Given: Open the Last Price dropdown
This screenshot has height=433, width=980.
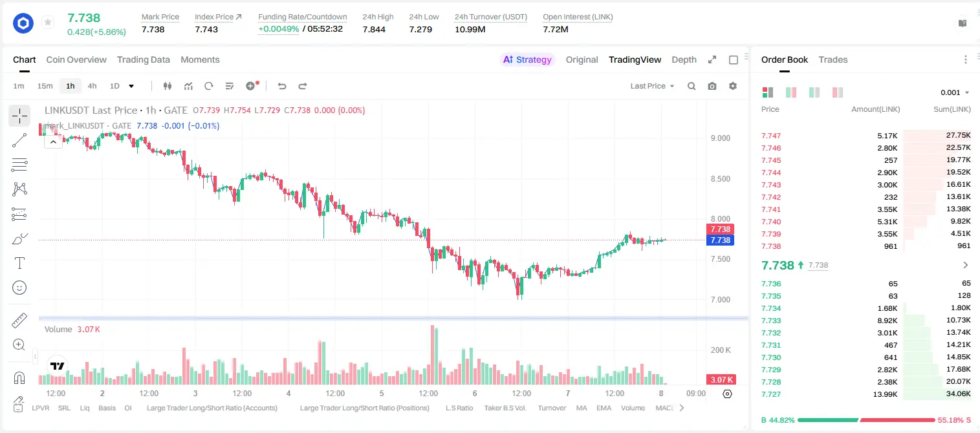Looking at the screenshot, I should coord(653,86).
